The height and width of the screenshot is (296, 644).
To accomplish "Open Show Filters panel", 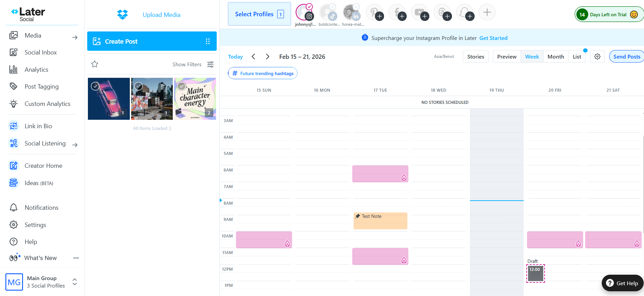I will pyautogui.click(x=193, y=64).
